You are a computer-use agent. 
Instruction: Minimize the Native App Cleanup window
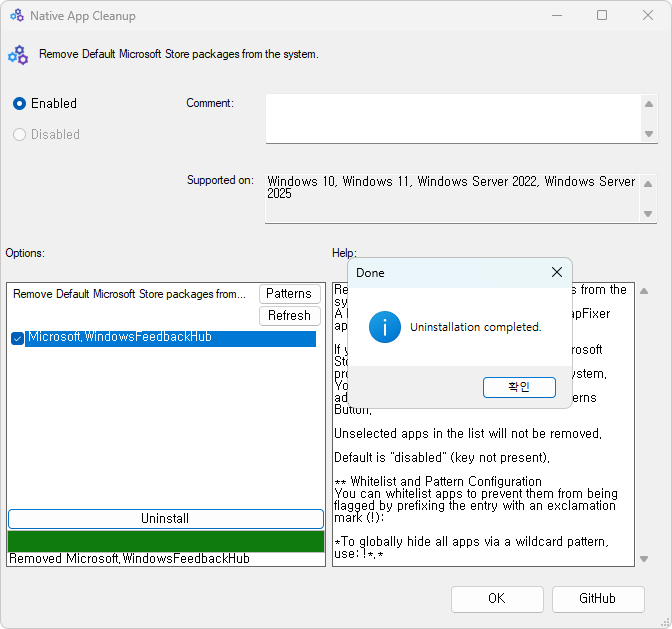click(x=557, y=16)
